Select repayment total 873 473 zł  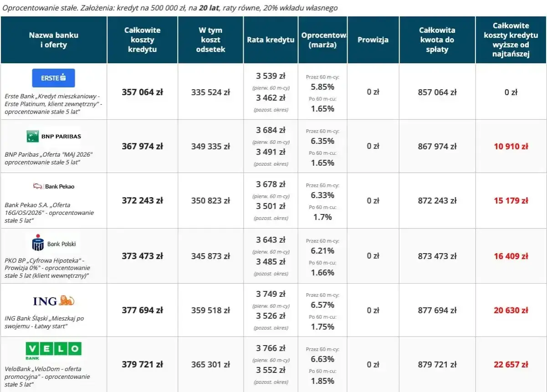(437, 256)
